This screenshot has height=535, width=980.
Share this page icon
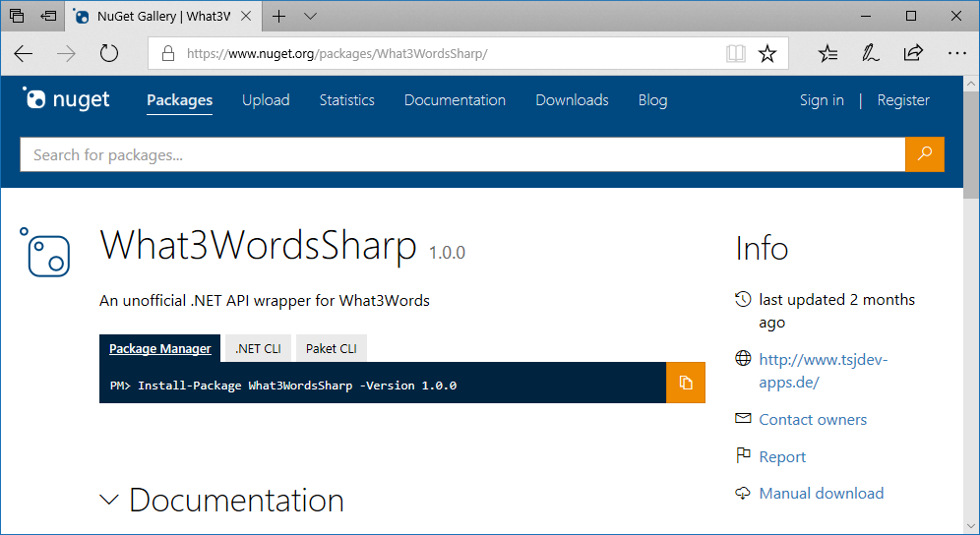[x=913, y=54]
